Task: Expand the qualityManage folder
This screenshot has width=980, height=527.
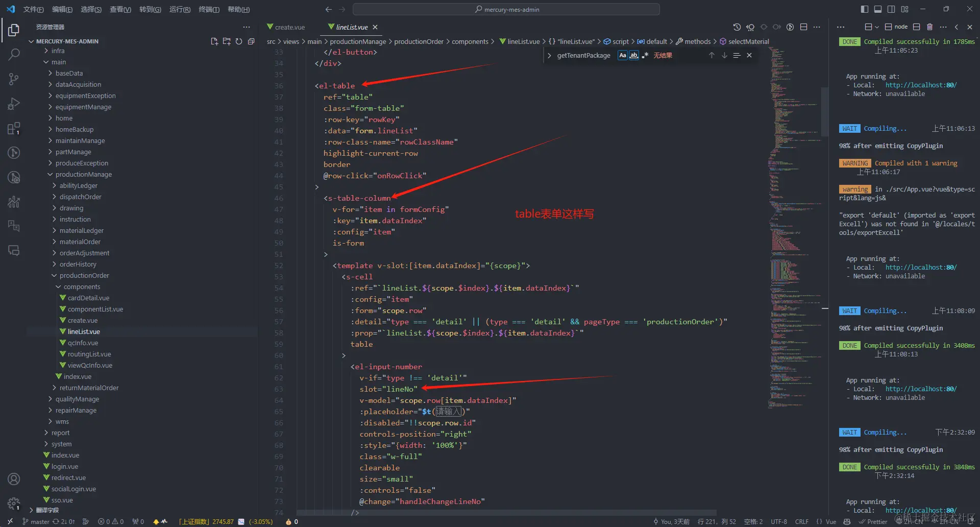Action: pyautogui.click(x=77, y=399)
